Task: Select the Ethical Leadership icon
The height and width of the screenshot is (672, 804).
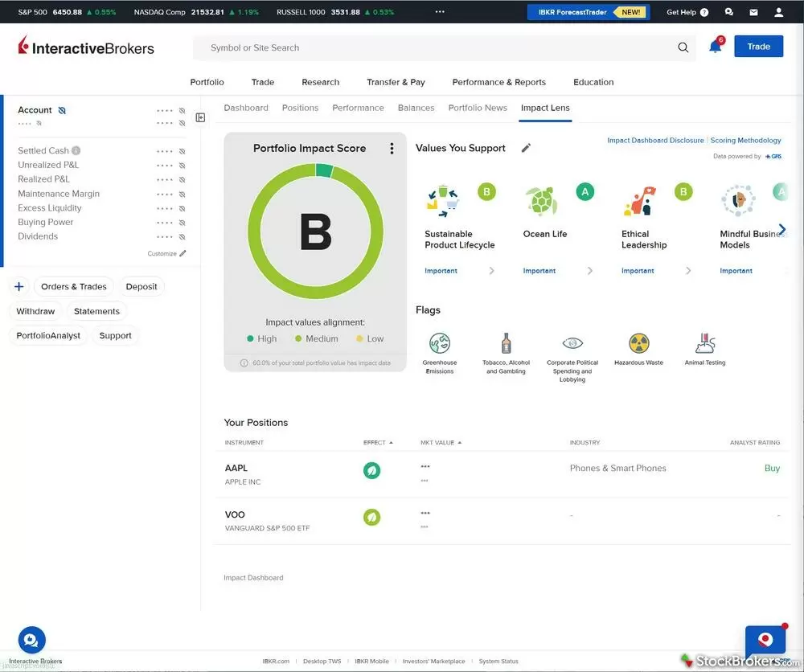Action: pos(639,201)
